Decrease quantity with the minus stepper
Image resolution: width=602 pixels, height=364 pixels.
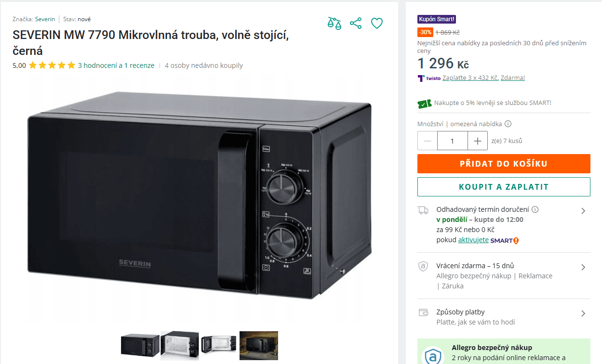tap(427, 141)
